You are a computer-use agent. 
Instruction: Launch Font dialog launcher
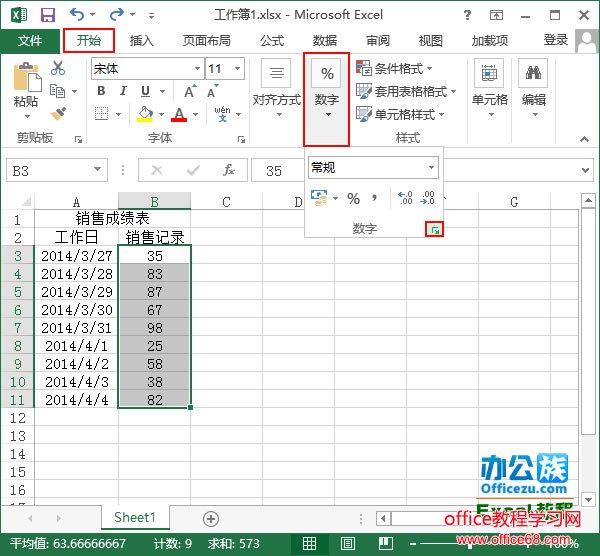241,139
